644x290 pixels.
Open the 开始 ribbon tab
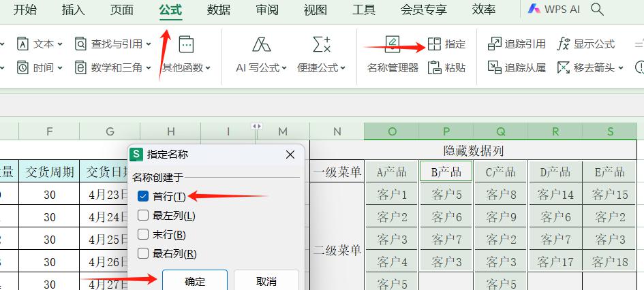point(25,10)
